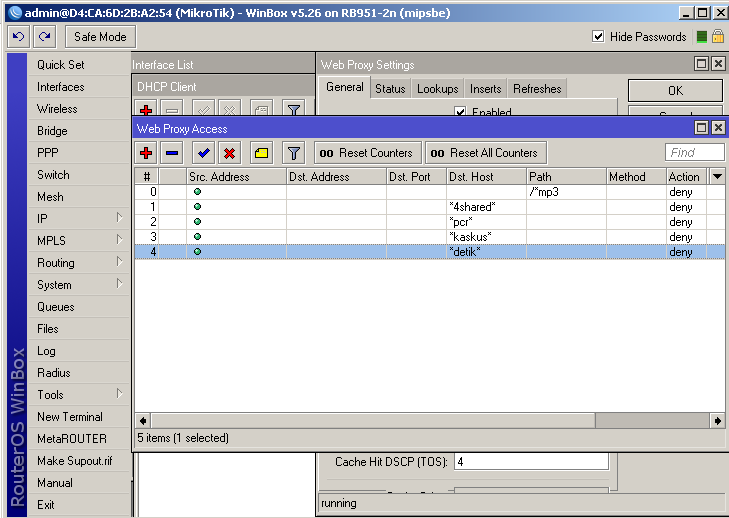
Task: Enable selected rule with blue checkmark
Action: tap(203, 153)
